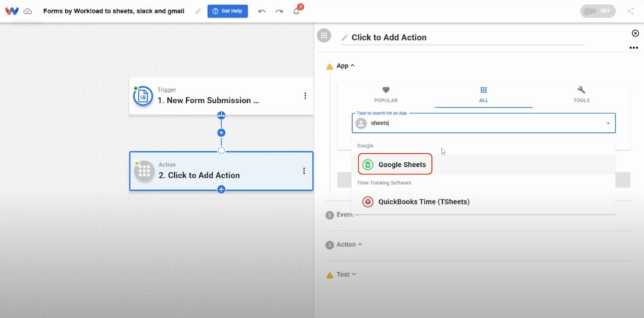
Task: Toggle the workflow ON/OFF switch
Action: [x=597, y=11]
